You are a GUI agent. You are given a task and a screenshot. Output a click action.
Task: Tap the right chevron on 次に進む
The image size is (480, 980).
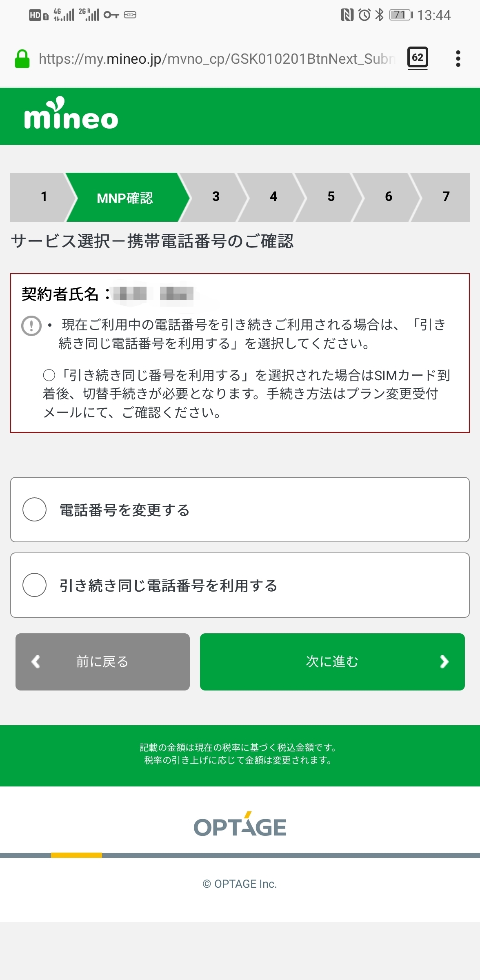[x=444, y=661]
